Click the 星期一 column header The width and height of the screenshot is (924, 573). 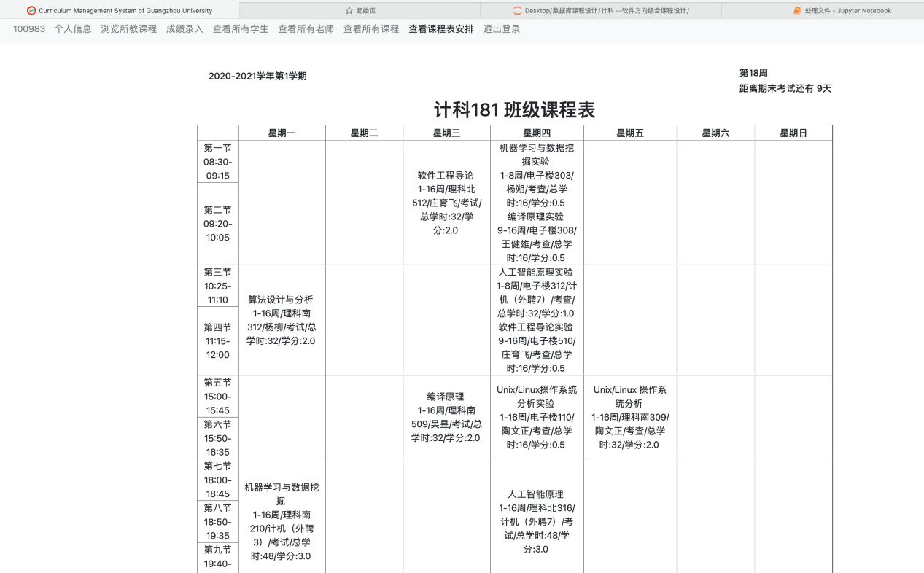(282, 133)
